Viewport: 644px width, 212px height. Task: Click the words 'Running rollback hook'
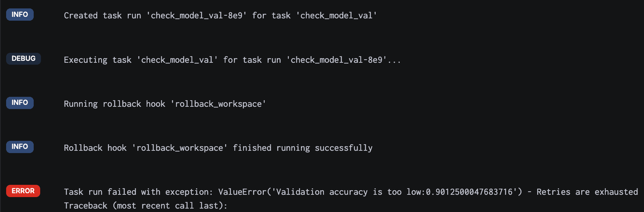tap(114, 104)
